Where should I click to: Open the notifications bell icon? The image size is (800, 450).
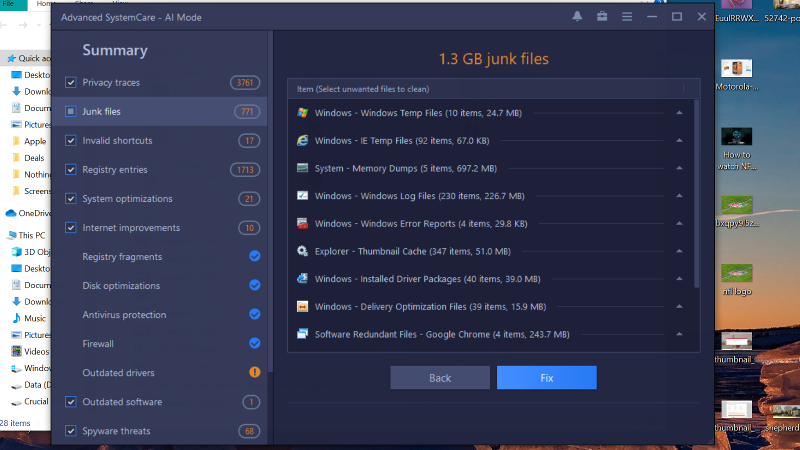click(577, 16)
